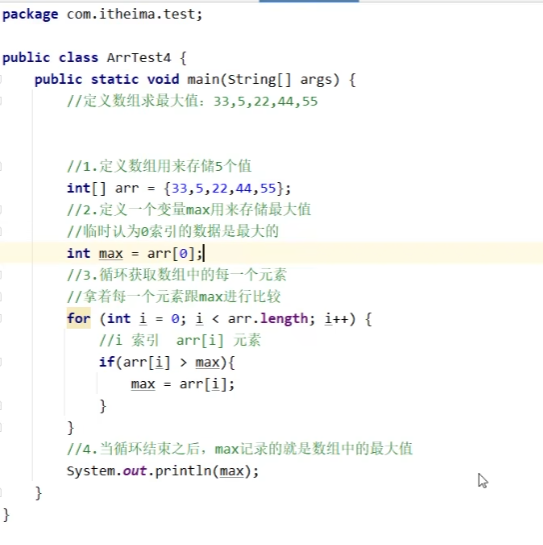Click the comment '//i 索引 arr[i] 元素'
The height and width of the screenshot is (545, 543).
click(x=180, y=340)
